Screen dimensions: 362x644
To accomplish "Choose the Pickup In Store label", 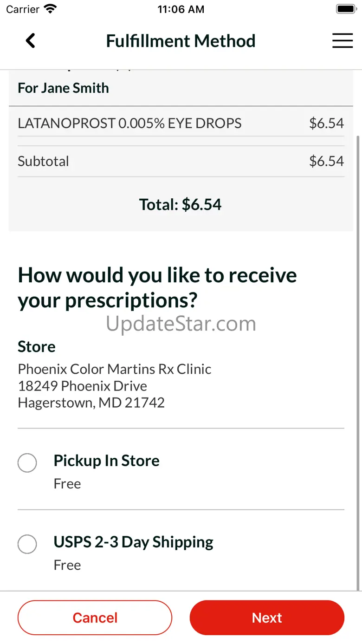I will click(106, 461).
